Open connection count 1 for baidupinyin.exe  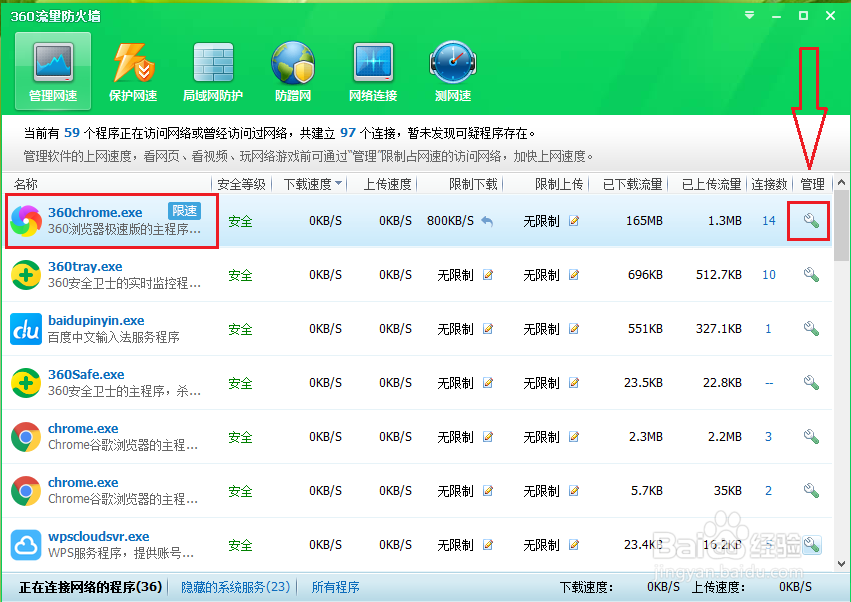pyautogui.click(x=768, y=328)
